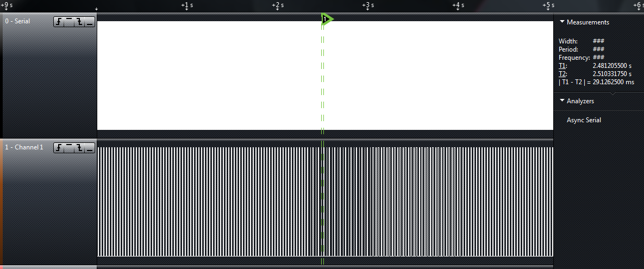The width and height of the screenshot is (644, 269).
Task: Click the Period measurement label
Action: [568, 49]
